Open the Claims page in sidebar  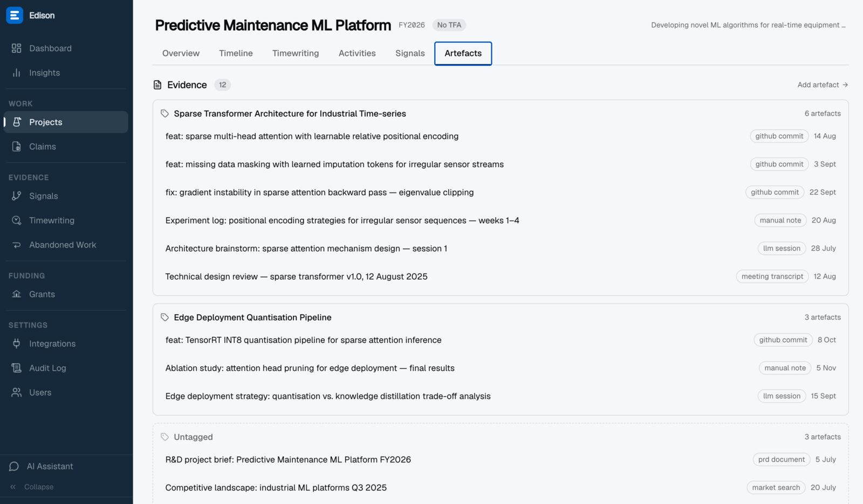pos(65,147)
